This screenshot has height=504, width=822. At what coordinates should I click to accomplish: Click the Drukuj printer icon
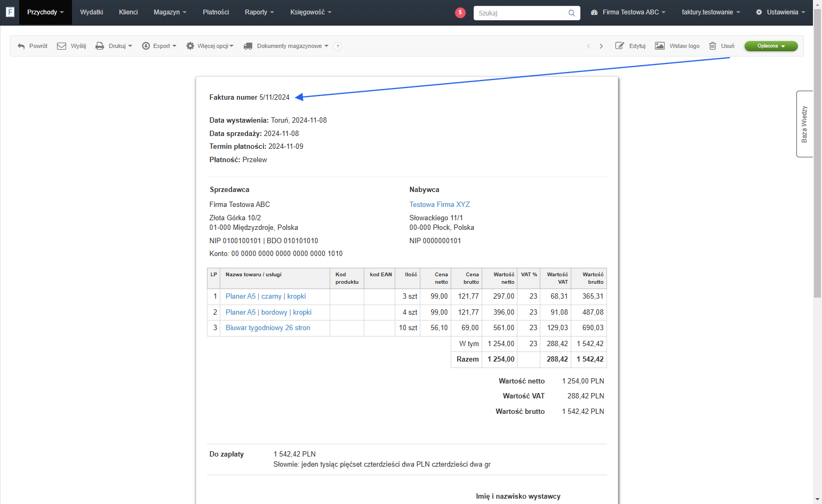pyautogui.click(x=100, y=46)
